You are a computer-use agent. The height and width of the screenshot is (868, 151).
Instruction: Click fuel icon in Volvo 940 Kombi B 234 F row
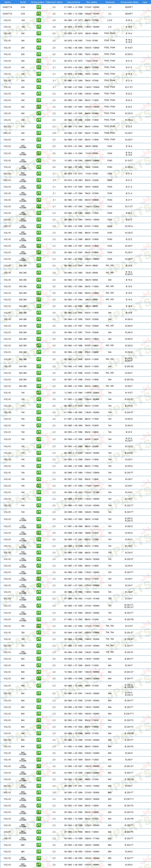pos(39,786)
